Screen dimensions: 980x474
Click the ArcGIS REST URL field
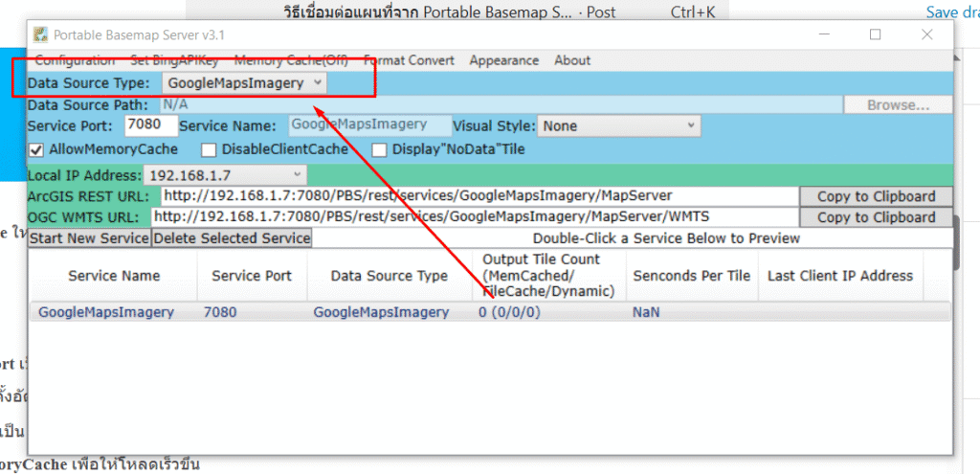tap(480, 196)
